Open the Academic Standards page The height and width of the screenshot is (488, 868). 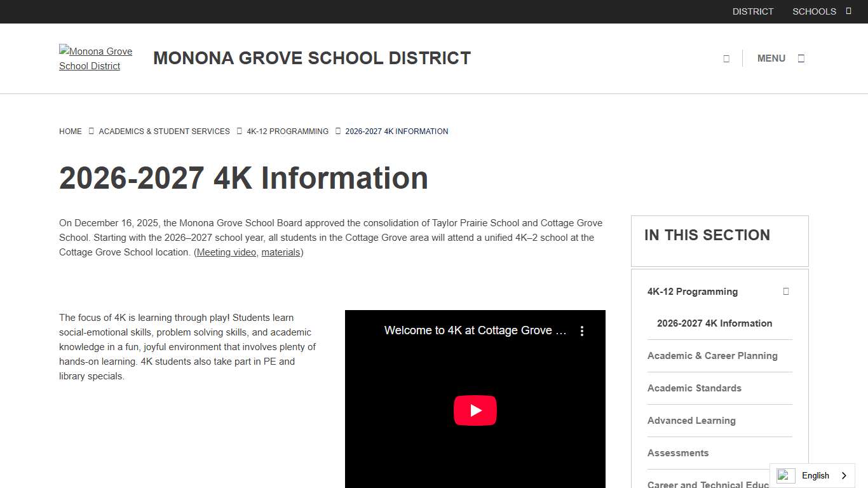(694, 388)
